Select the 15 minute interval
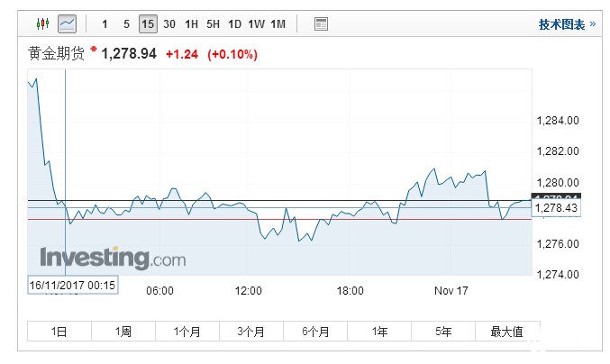The width and height of the screenshot is (610, 364). pos(148,23)
